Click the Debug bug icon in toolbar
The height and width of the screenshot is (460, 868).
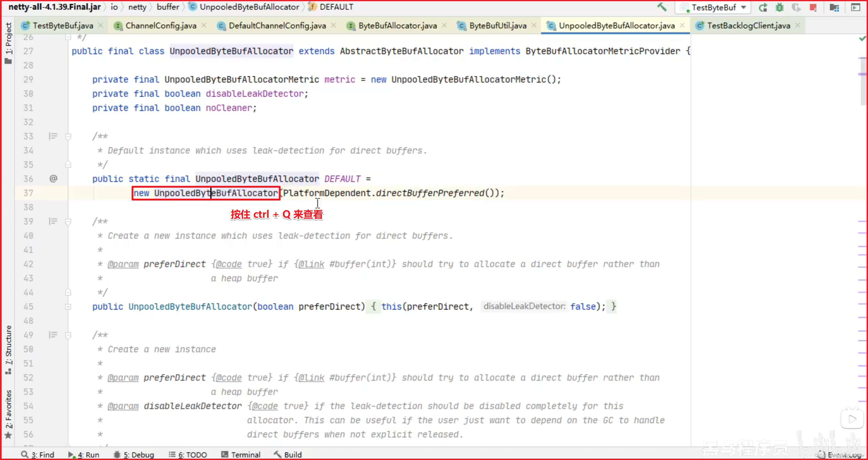[x=780, y=7]
